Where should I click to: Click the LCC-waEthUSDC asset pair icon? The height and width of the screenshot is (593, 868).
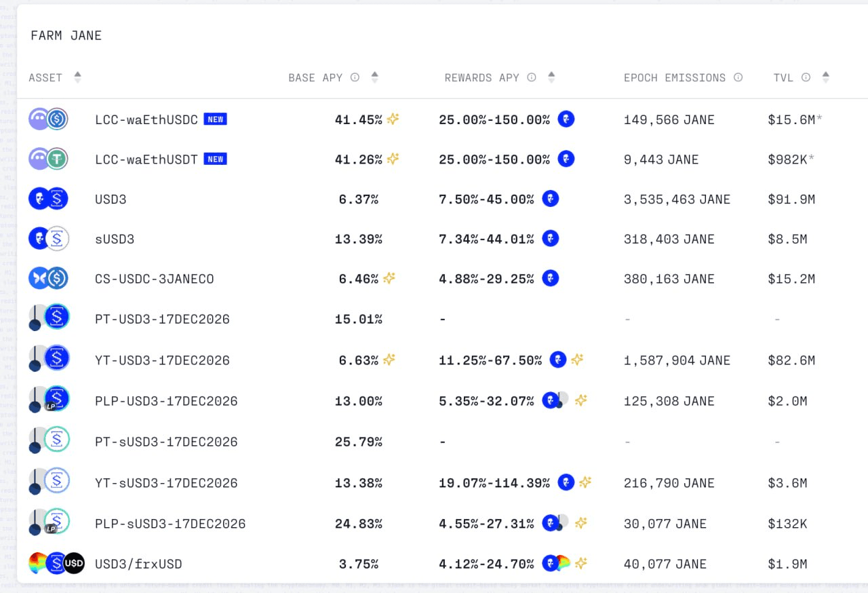[49, 119]
